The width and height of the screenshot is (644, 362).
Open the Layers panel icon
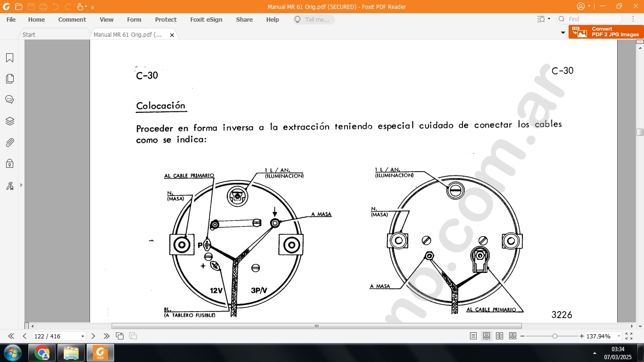[x=9, y=121]
